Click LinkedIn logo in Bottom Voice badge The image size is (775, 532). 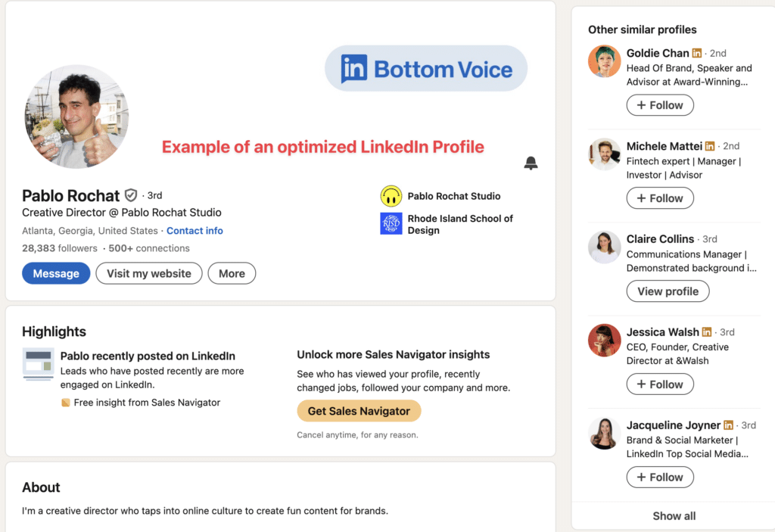tap(354, 68)
